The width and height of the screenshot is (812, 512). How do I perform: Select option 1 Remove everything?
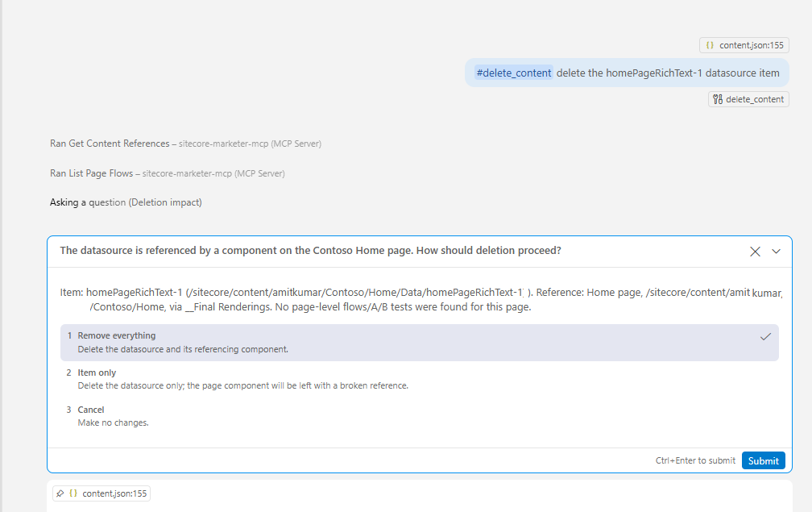(x=420, y=343)
